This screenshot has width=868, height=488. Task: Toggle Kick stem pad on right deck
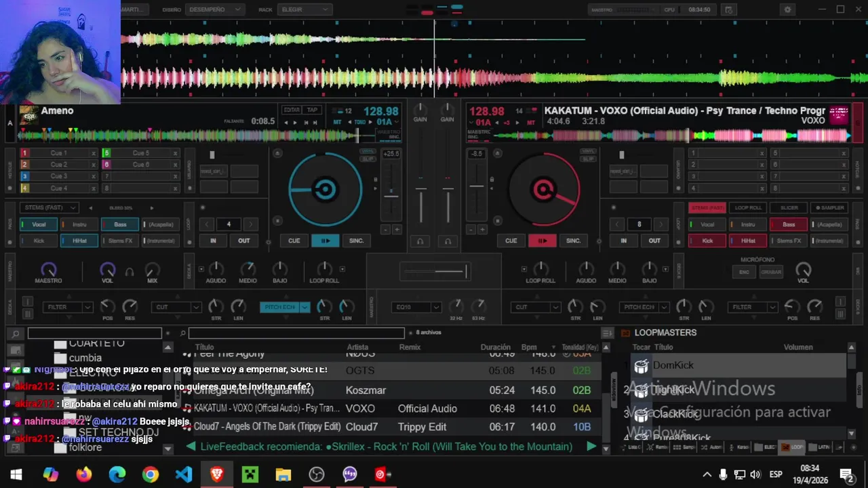[x=707, y=241]
